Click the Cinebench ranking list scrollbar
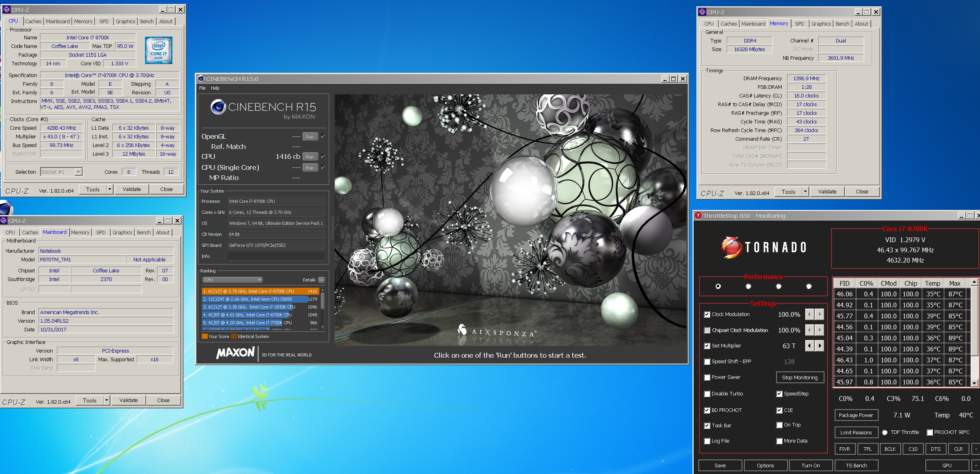Screen dimensions: 980x474 [x=322, y=309]
